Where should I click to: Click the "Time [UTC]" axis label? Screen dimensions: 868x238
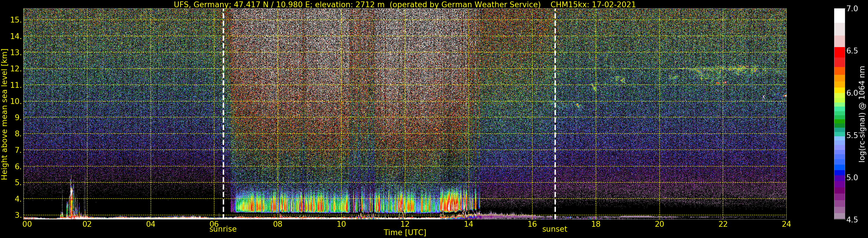405,232
